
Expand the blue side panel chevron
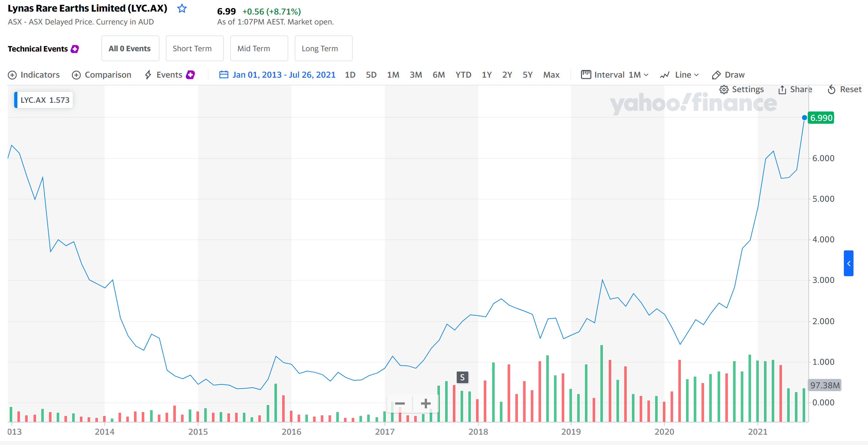point(848,263)
